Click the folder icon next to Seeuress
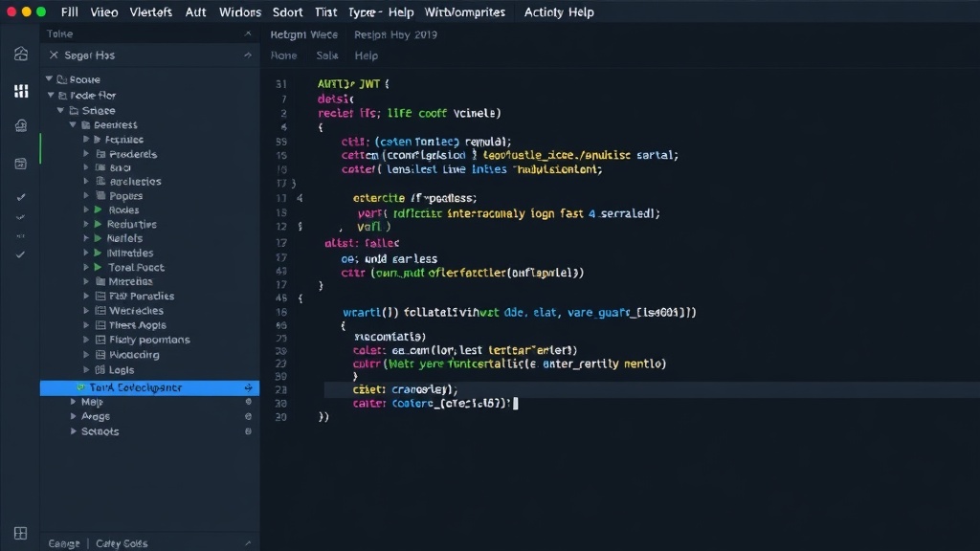980x551 pixels. click(x=86, y=125)
